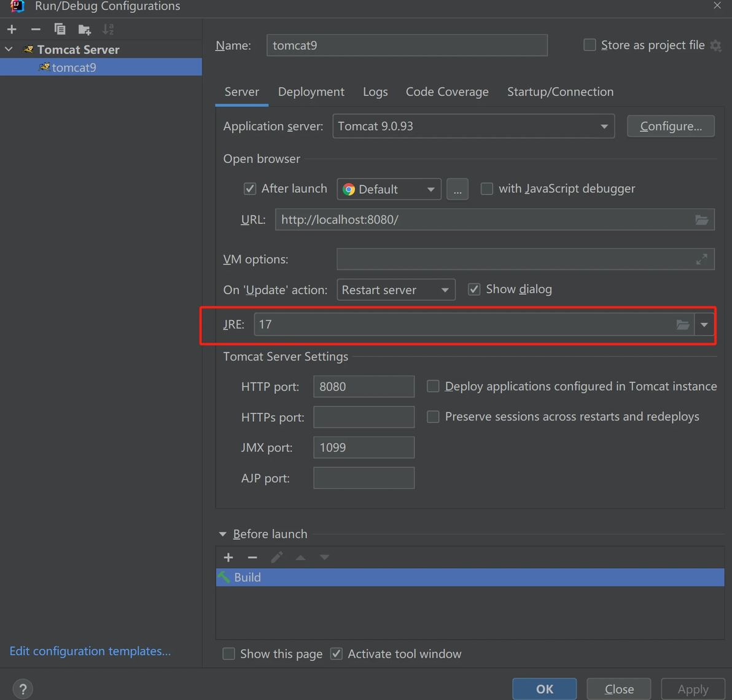Open the Default browser dropdown
Screen dimensions: 732x700
389,189
